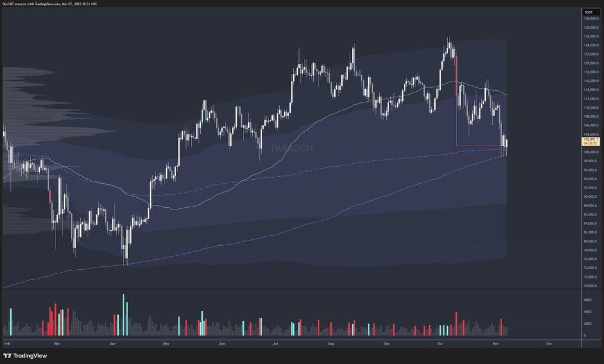
Task: Open the DocXBT created with TradingView.com header text
Action: [x=49, y=4]
